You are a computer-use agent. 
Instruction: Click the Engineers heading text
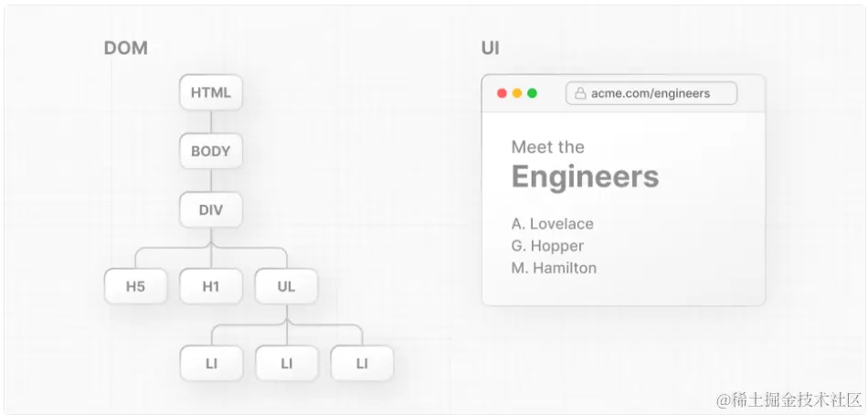[585, 176]
